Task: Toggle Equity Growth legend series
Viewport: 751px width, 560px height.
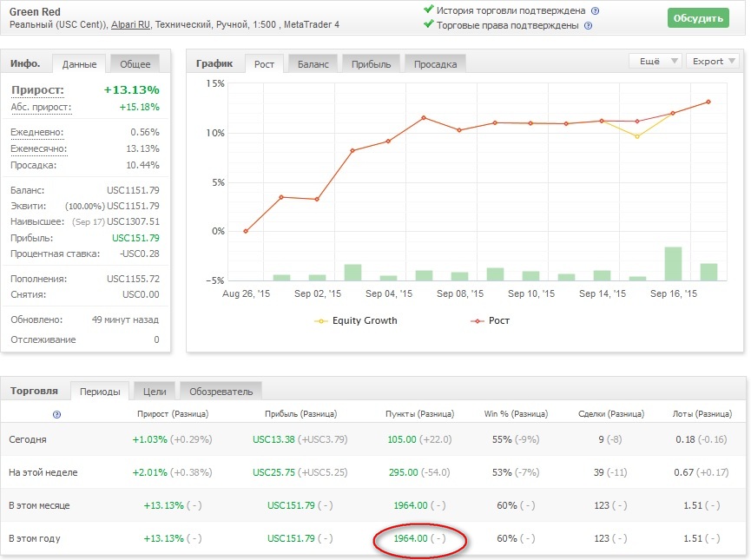Action: [x=355, y=320]
